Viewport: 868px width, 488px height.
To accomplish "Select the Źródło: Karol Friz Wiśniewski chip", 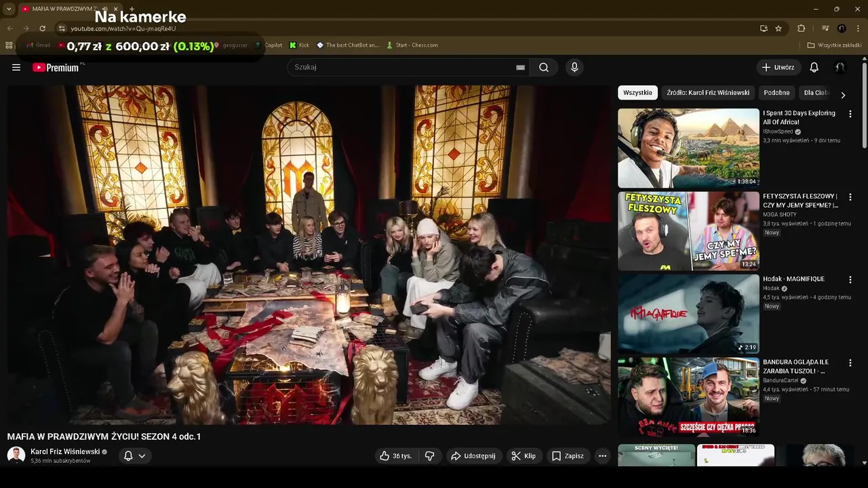I will 708,93.
